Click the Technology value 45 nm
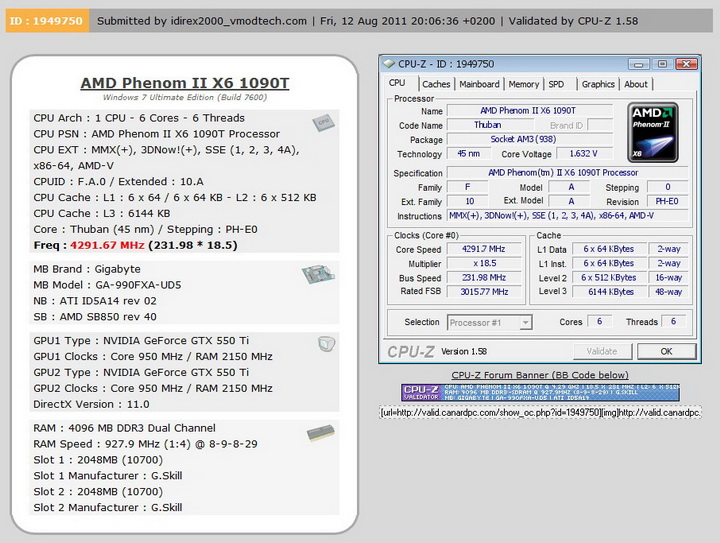 coord(469,154)
